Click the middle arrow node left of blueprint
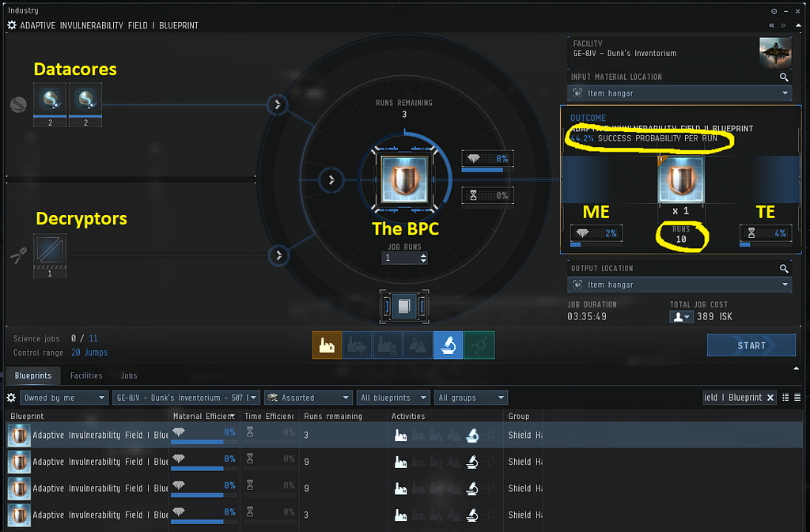The height and width of the screenshot is (532, 810). [x=331, y=180]
